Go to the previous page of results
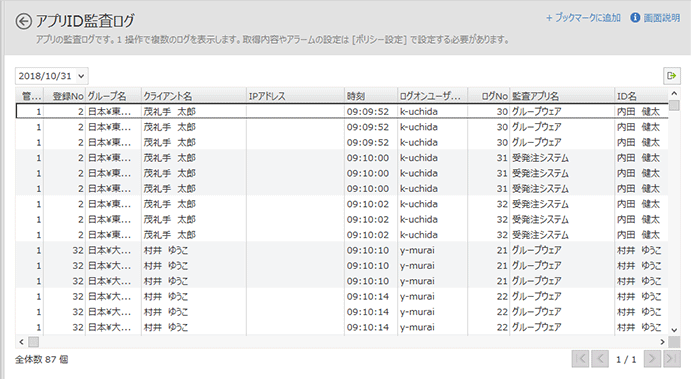 pyautogui.click(x=600, y=359)
